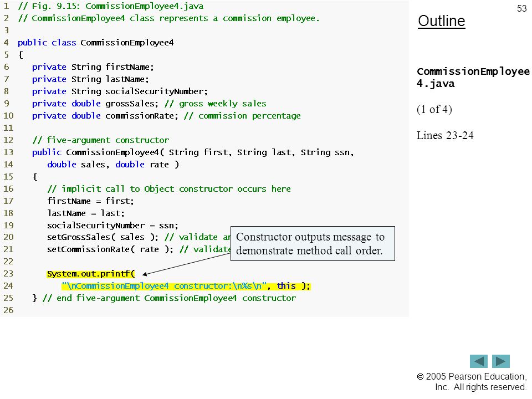Click the highlighted "System.out.printf(" statement
This screenshot has height=399, width=532.
(90, 274)
